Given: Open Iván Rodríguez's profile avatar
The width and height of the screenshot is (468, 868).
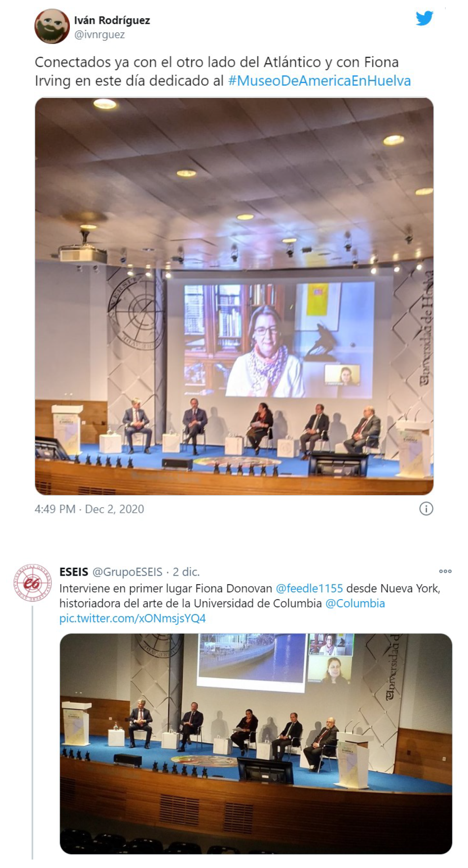Looking at the screenshot, I should [52, 26].
